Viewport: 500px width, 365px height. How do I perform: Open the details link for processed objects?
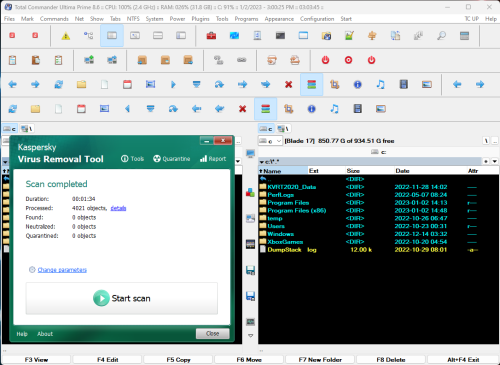click(118, 208)
